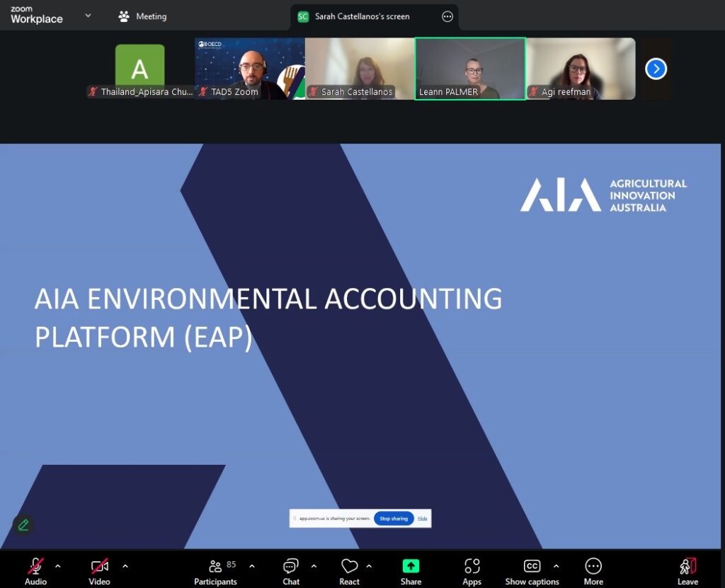Expand video options arrow next to Video
Image resolution: width=725 pixels, height=588 pixels.
point(125,566)
